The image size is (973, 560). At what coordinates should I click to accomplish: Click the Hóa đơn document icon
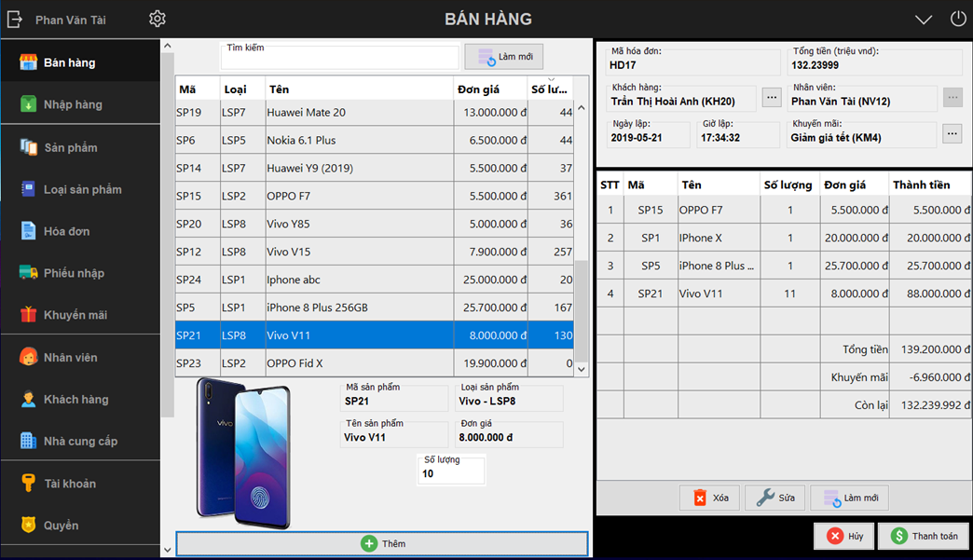tap(28, 231)
